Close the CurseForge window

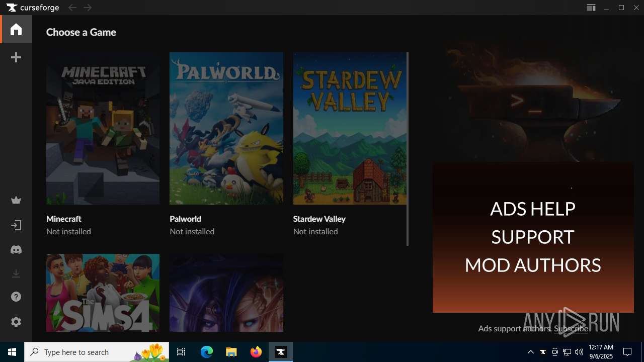pyautogui.click(x=636, y=8)
